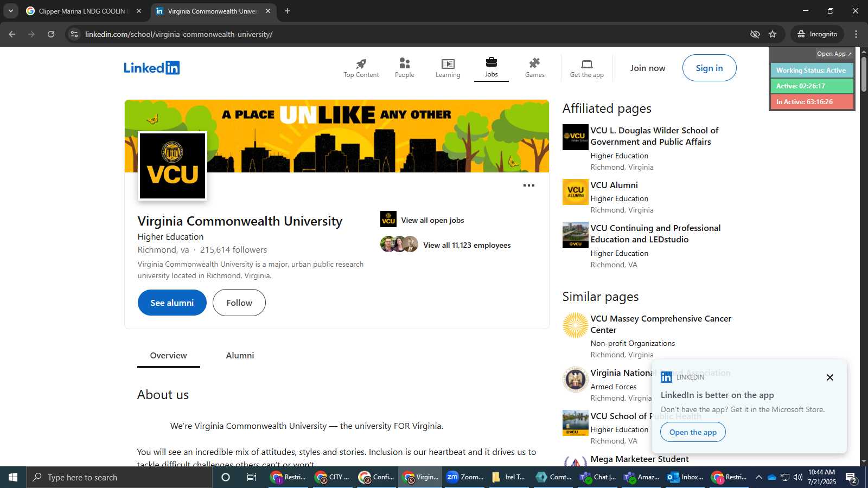Click VCU Massey Cancer Center sunburst logo
The width and height of the screenshot is (868, 488).
tap(575, 325)
